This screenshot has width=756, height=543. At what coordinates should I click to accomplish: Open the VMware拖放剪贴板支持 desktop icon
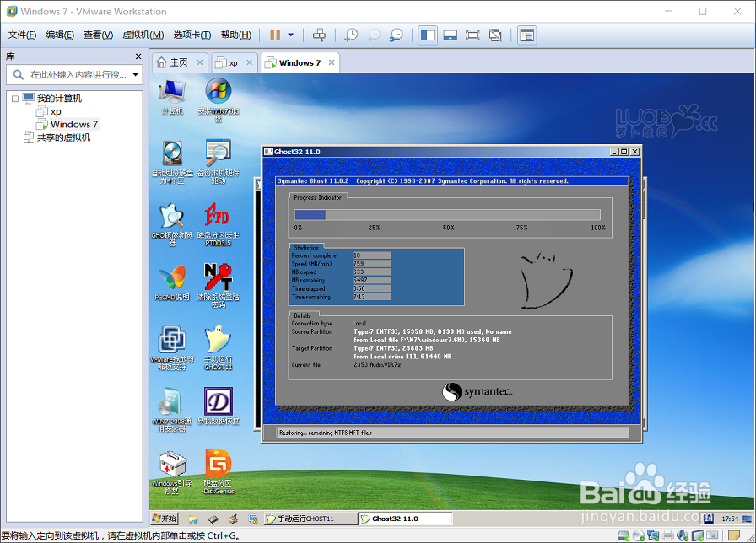click(x=173, y=348)
